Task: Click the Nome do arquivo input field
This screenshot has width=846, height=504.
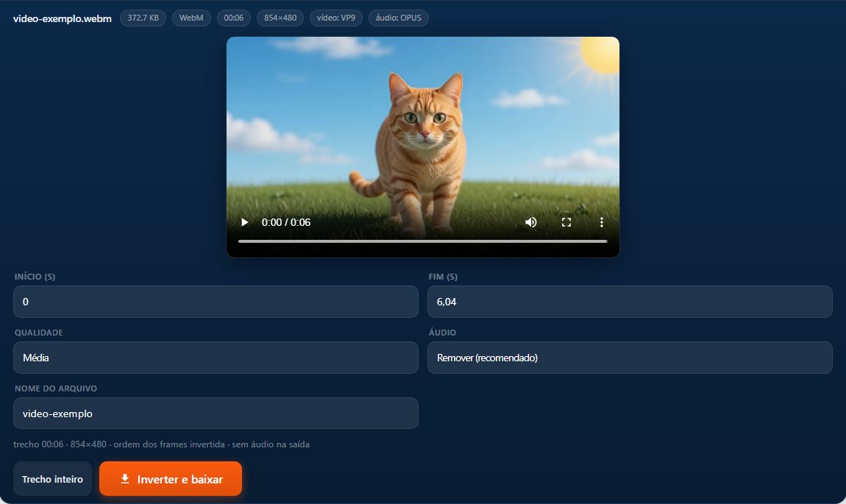Action: tap(216, 414)
